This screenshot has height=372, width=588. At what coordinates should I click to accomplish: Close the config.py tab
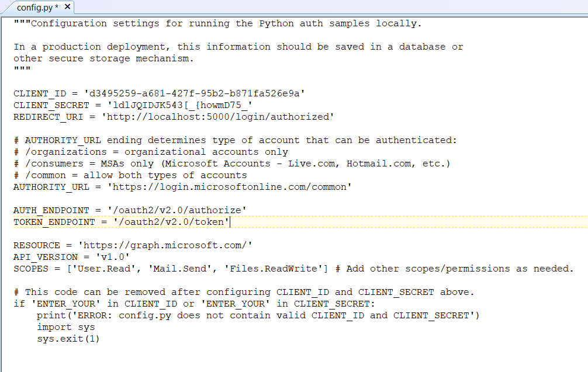pos(67,7)
